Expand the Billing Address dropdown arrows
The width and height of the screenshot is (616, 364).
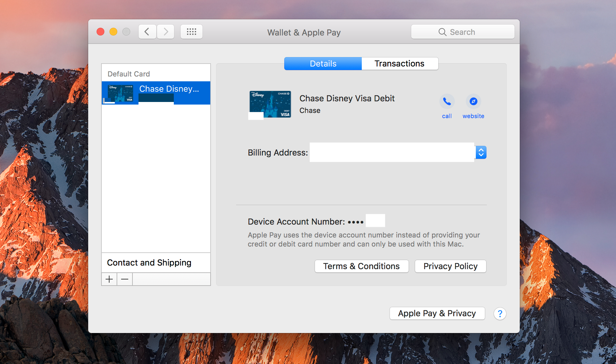click(481, 152)
